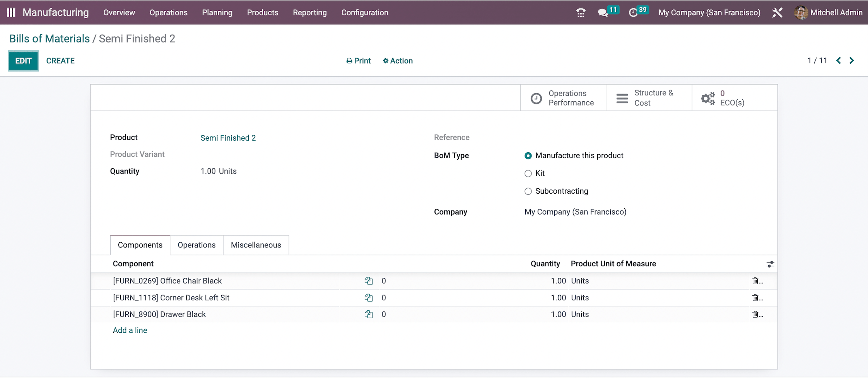Image resolution: width=868 pixels, height=378 pixels.
Task: Open the optional columns settings icon
Action: tap(770, 264)
